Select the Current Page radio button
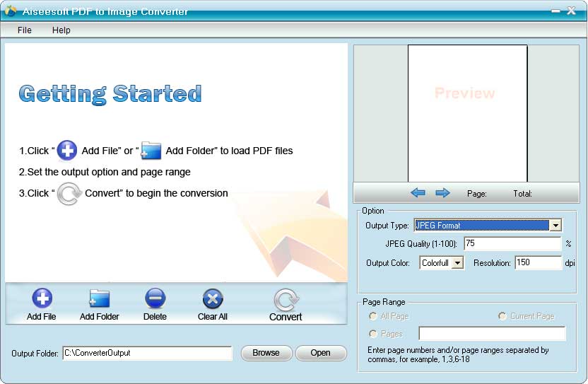Screen dimensions: 588x384 [502, 316]
